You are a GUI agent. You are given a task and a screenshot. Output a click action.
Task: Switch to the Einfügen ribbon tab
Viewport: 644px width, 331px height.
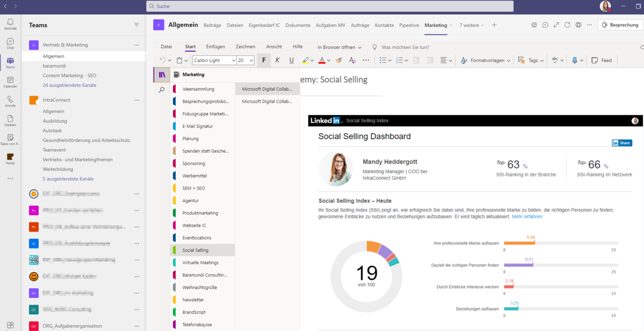[x=215, y=47]
